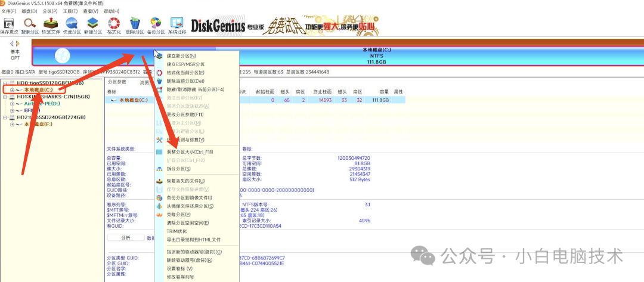Screen dimensions: 644x282
Task: Select 隐藏/取消隐藏 当前分区(F4) entry
Action: click(x=197, y=89)
